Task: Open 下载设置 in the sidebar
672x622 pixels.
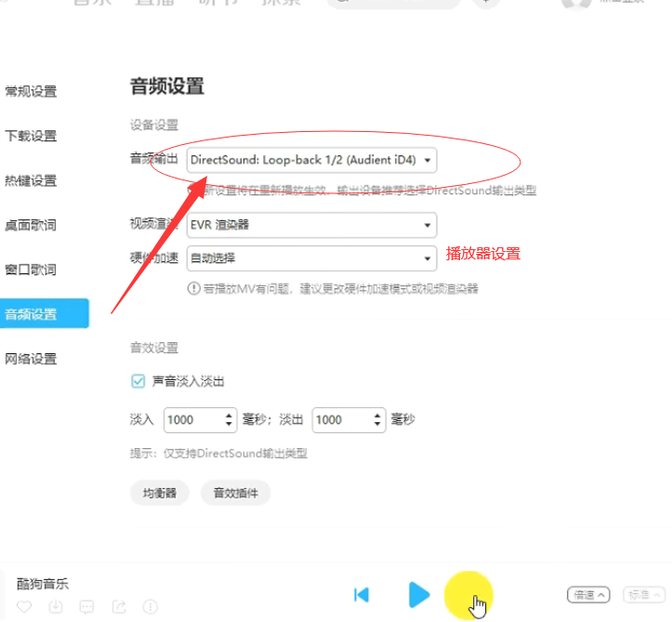Action: click(31, 136)
